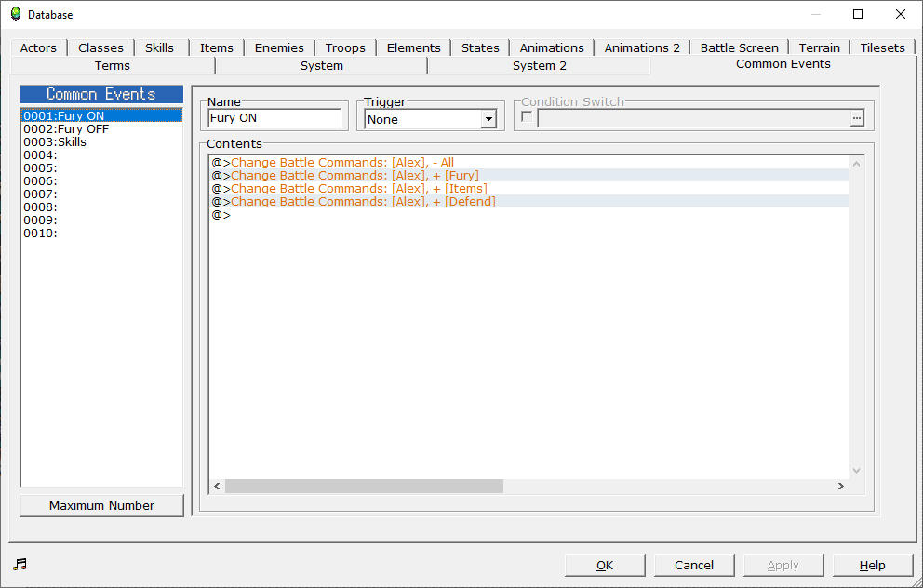The height and width of the screenshot is (588, 923).
Task: Go to the Troops tab
Action: [345, 47]
